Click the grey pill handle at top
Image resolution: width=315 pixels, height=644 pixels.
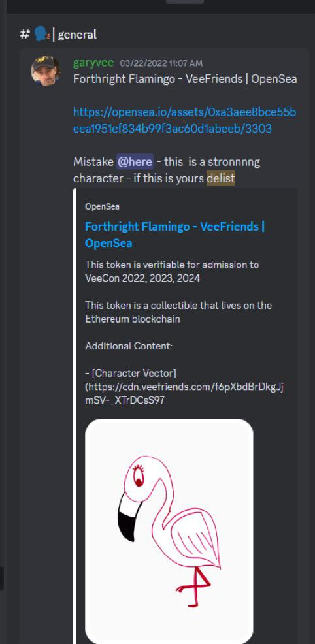point(185,2)
